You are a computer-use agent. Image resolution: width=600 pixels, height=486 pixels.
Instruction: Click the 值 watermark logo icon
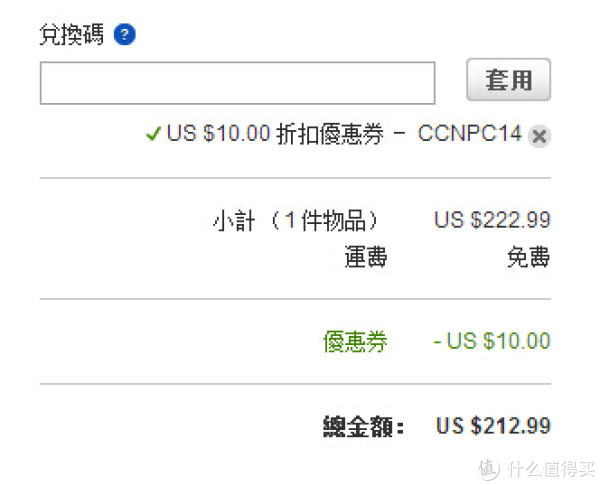[x=489, y=469]
